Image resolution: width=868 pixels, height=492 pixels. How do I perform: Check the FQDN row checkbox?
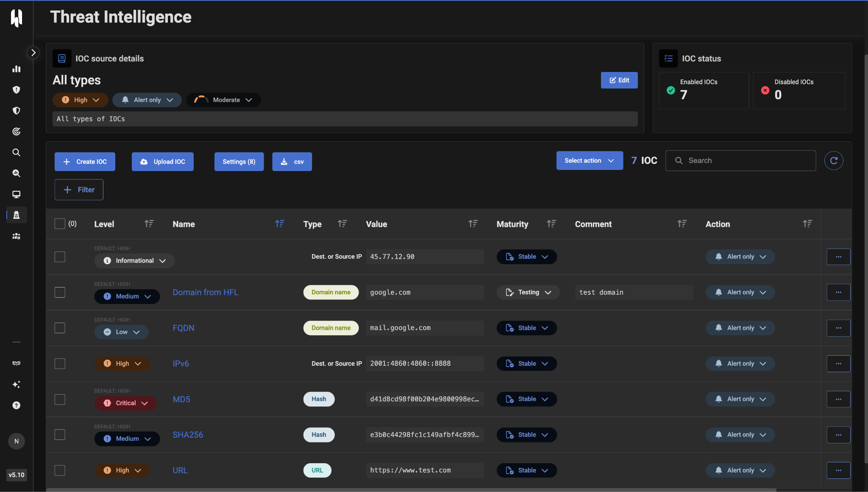coord(60,328)
